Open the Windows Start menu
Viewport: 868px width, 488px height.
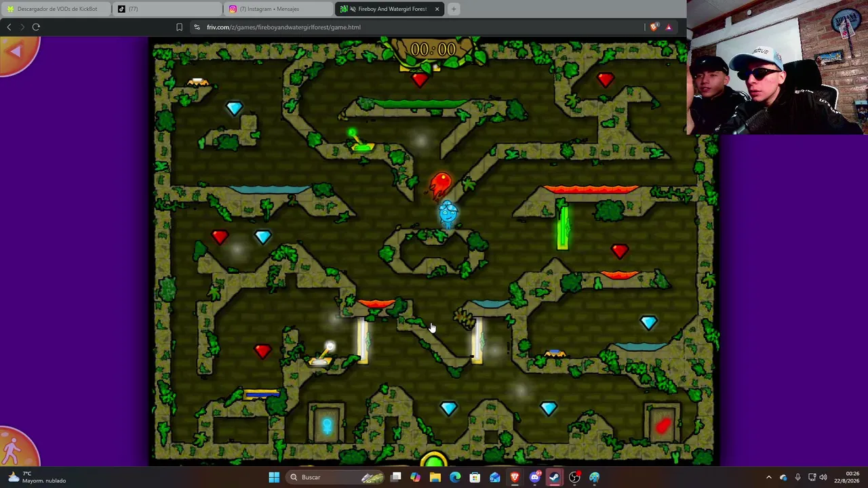(x=274, y=477)
